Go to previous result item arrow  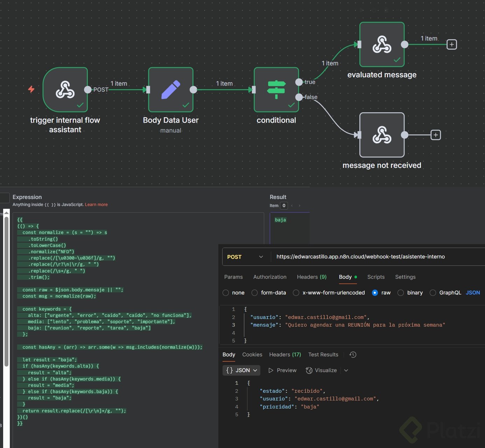point(292,206)
